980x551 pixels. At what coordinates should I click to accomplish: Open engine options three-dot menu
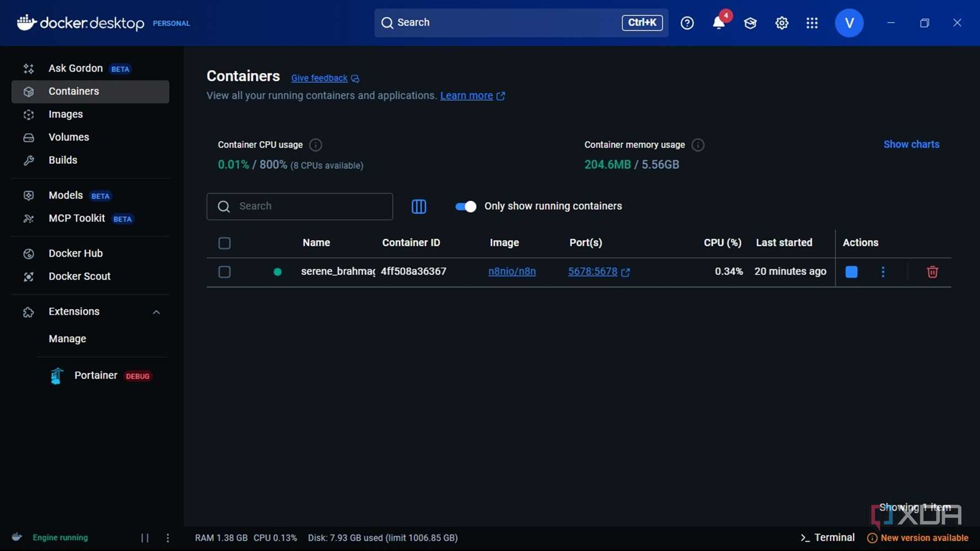click(168, 538)
